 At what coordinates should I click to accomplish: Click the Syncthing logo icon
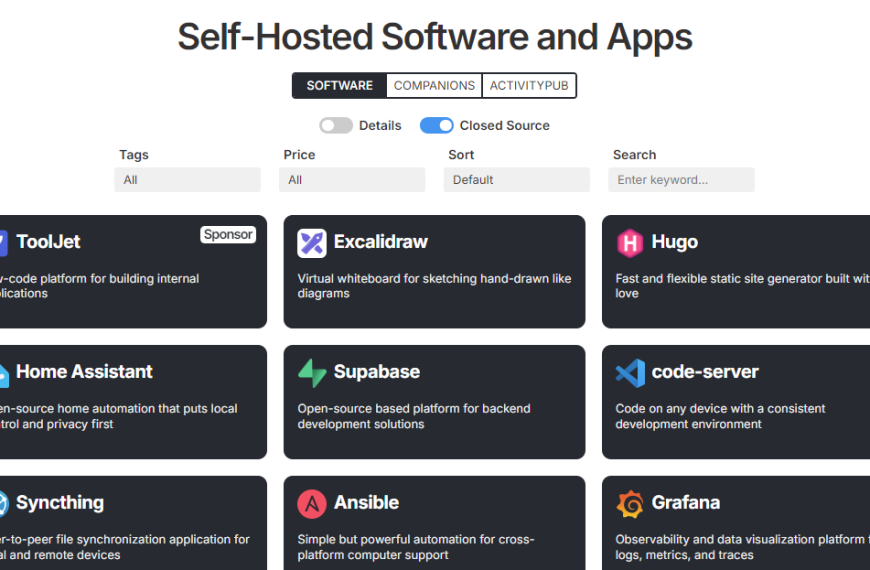point(4,504)
